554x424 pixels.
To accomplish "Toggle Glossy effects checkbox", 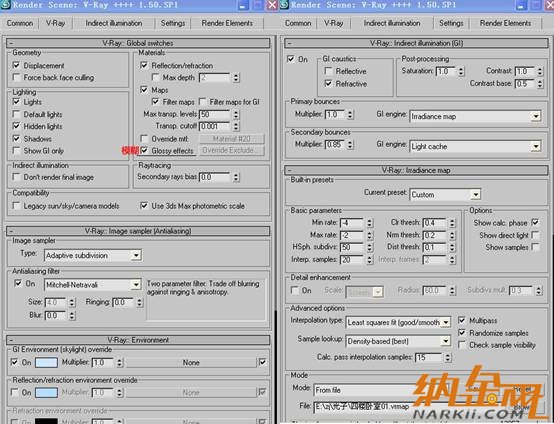I will [144, 151].
